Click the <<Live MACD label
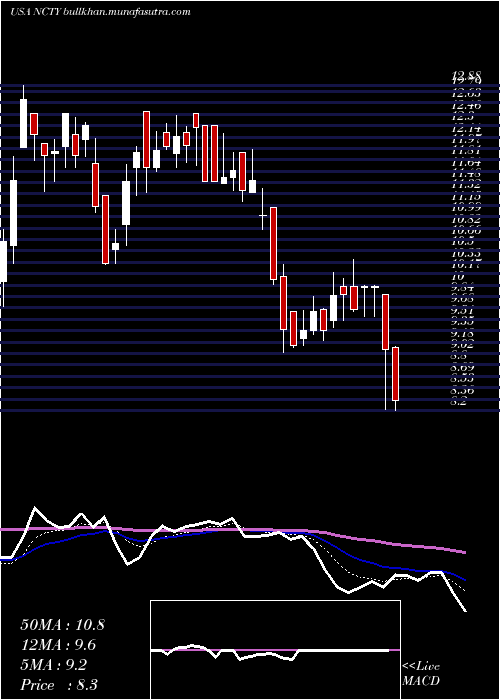This screenshot has height=700, width=500. tap(421, 674)
